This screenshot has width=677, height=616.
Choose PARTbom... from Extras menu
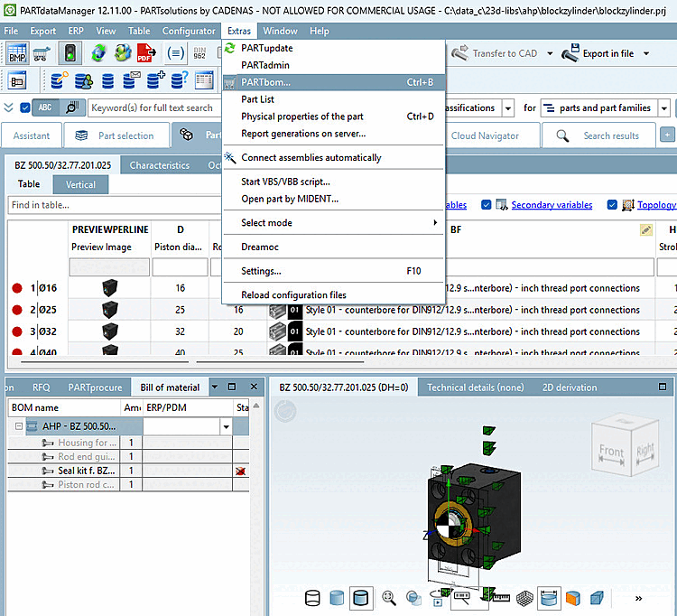click(333, 82)
